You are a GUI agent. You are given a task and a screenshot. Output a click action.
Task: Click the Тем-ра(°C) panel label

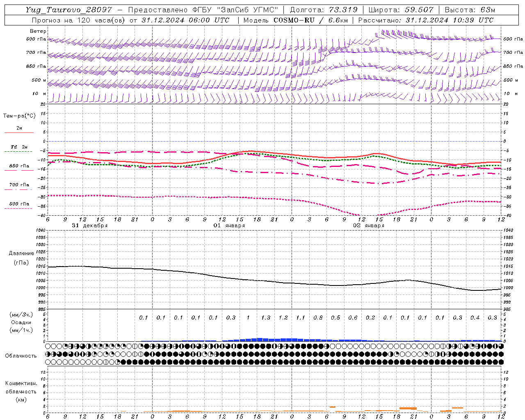tap(19, 116)
